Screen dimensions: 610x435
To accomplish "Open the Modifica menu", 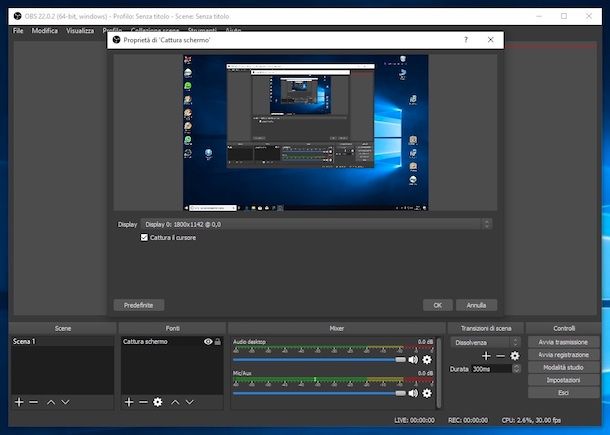I will click(45, 31).
